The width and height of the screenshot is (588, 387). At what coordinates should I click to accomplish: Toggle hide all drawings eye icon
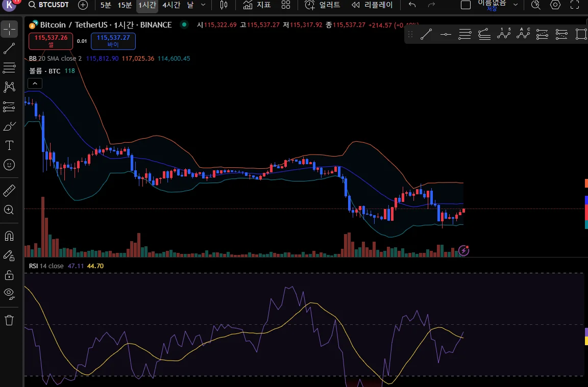pyautogui.click(x=9, y=293)
